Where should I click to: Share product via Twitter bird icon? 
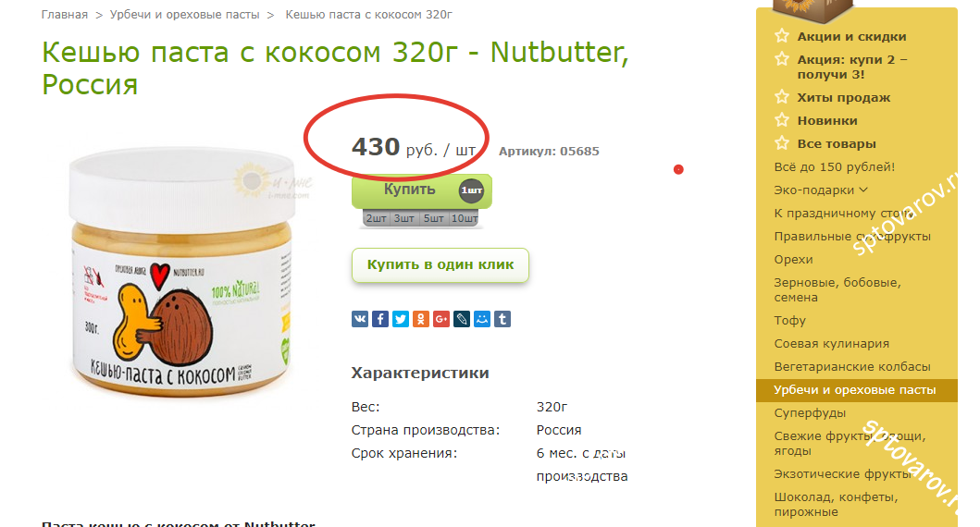tap(401, 319)
